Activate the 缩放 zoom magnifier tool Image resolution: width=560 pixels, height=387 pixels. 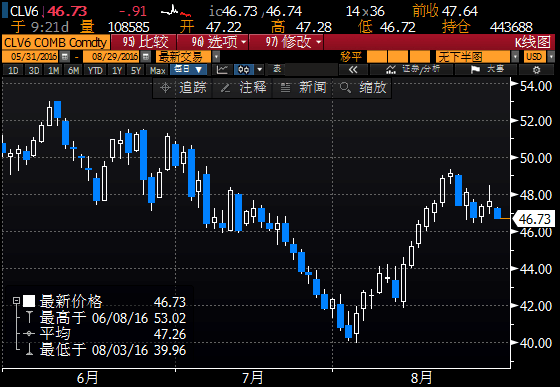click(x=362, y=87)
